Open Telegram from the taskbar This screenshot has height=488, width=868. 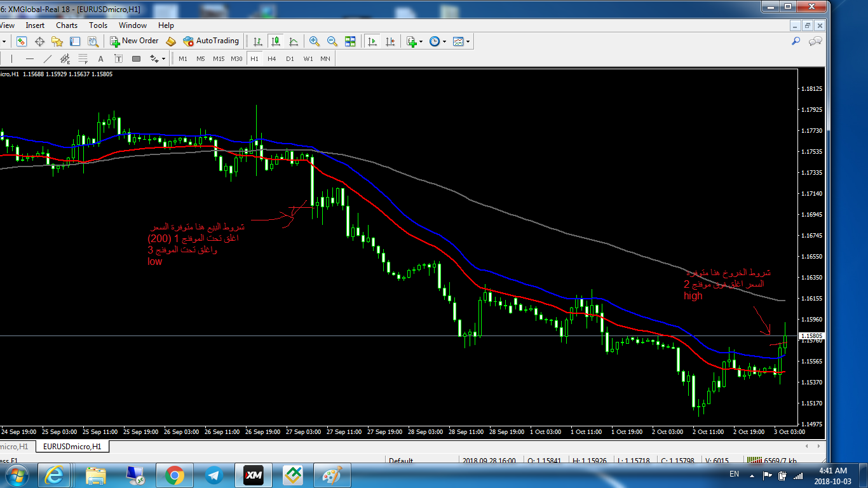(214, 475)
